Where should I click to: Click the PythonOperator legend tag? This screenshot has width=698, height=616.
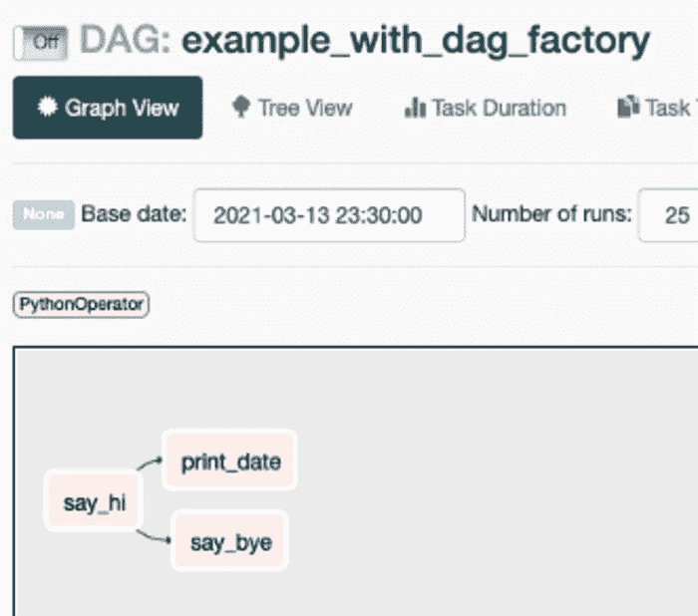pyautogui.click(x=81, y=304)
